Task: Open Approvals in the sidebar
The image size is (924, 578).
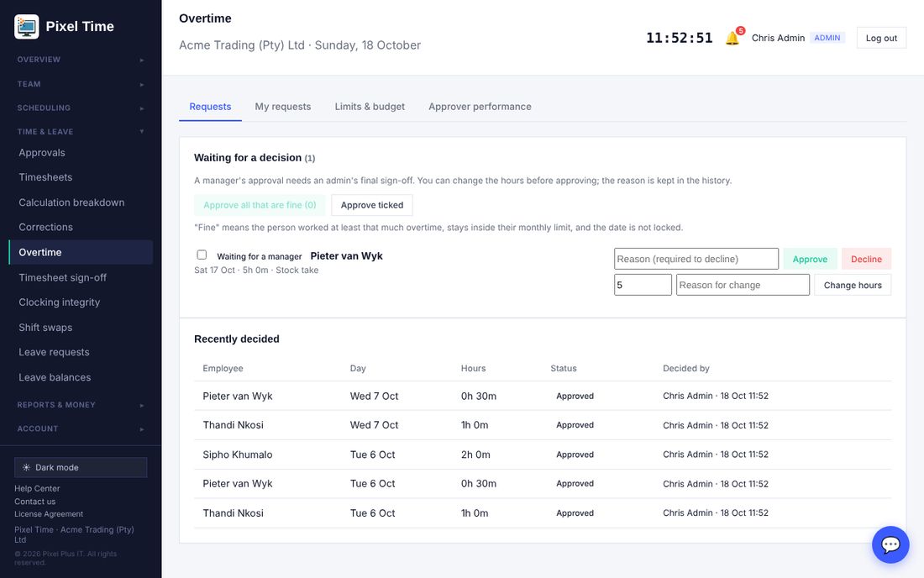Action: [81, 153]
